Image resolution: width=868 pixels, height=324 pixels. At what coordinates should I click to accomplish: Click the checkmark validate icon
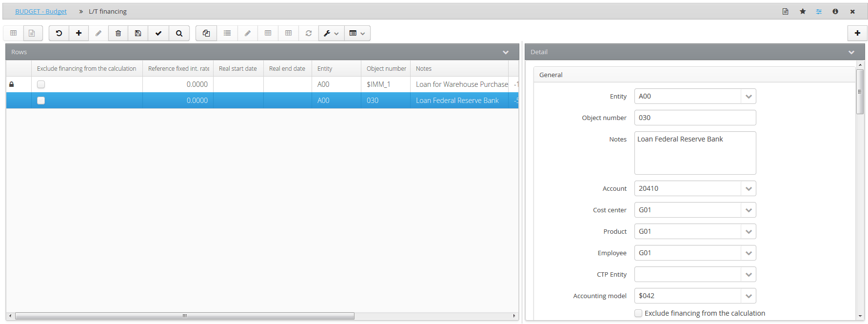coord(158,33)
